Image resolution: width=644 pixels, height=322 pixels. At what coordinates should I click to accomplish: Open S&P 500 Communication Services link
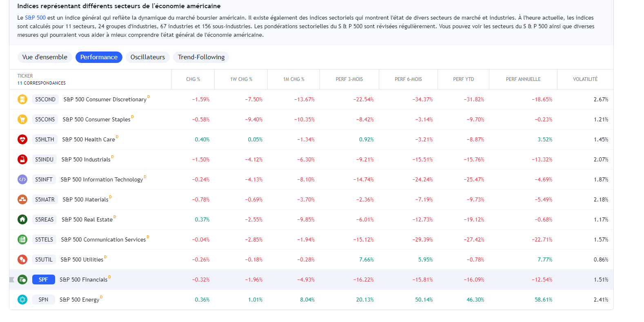pos(103,239)
